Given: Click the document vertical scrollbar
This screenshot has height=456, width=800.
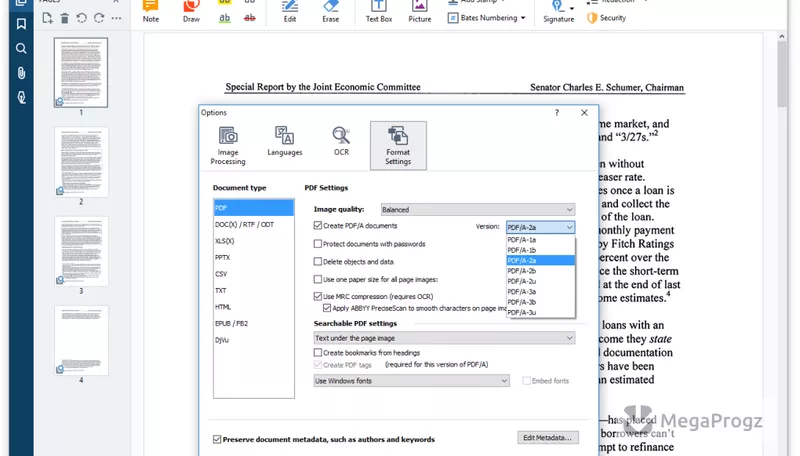Looking at the screenshot, I should (x=782, y=74).
